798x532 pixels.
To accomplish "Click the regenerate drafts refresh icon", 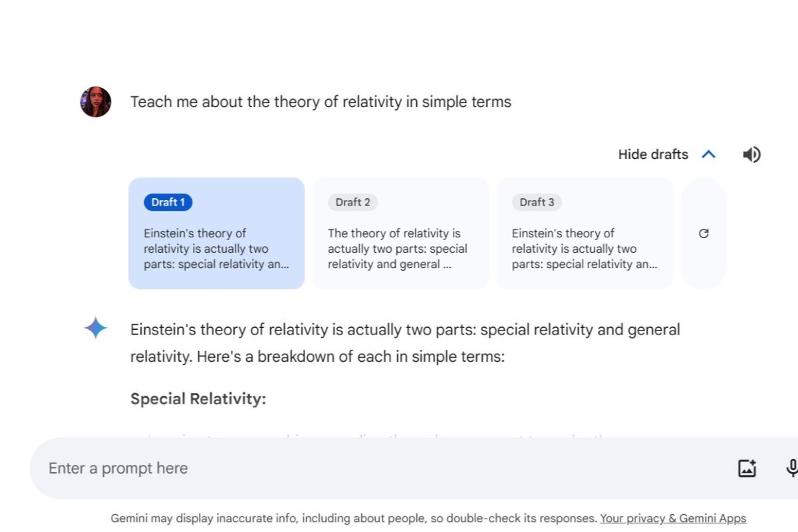I will pyautogui.click(x=704, y=233).
